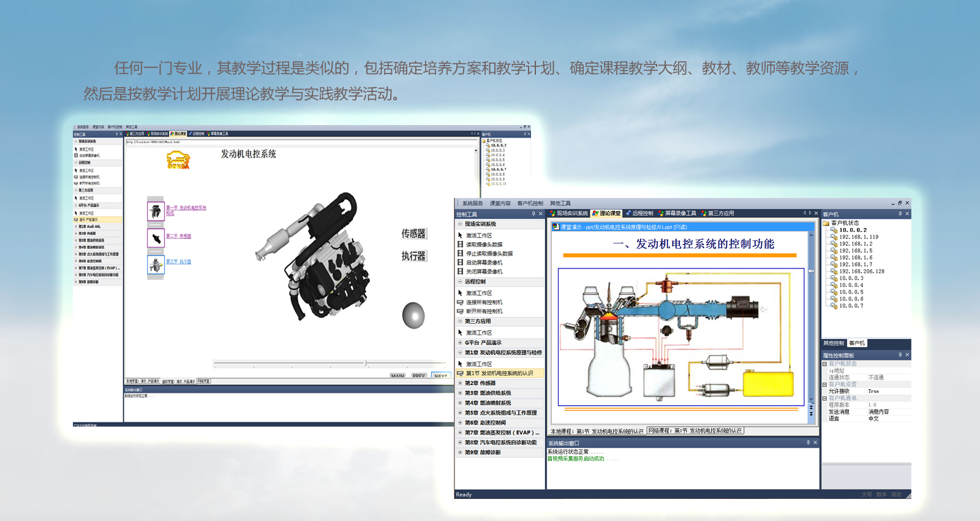980x521 pixels.
Task: Select client 10.0.0.5 in client list
Action: (x=851, y=292)
